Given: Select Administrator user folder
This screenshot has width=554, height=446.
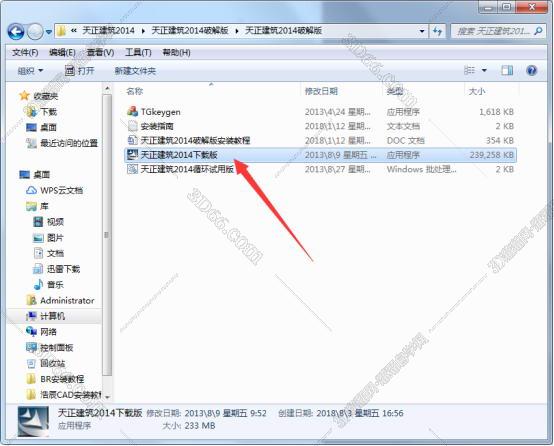Looking at the screenshot, I should tap(60, 301).
